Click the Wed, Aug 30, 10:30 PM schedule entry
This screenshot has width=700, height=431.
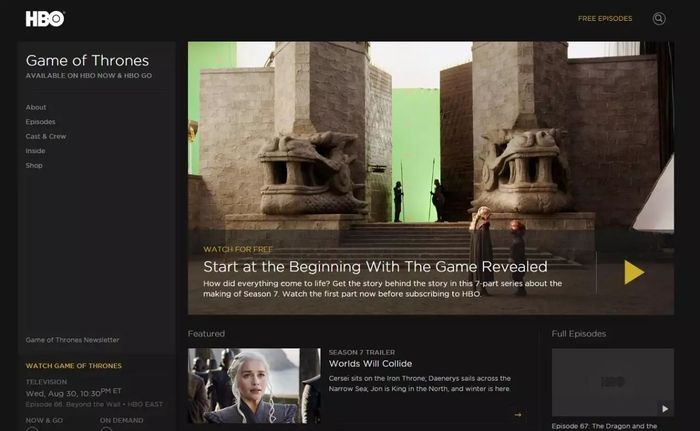73,393
